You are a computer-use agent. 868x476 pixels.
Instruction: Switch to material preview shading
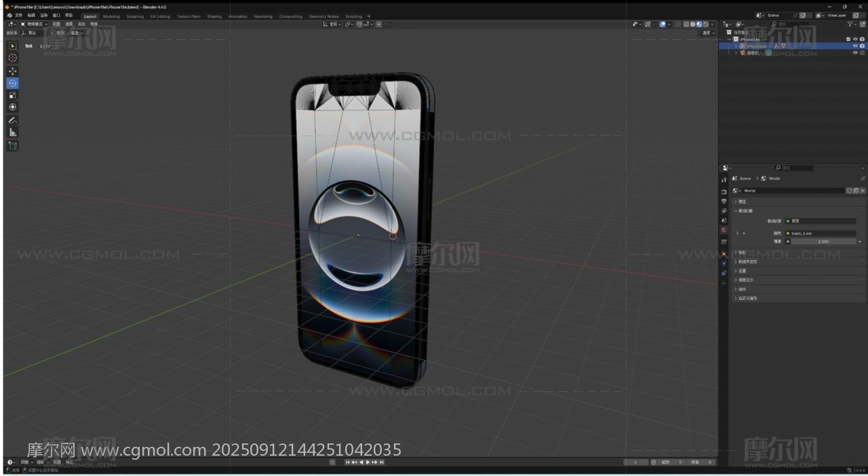click(699, 24)
